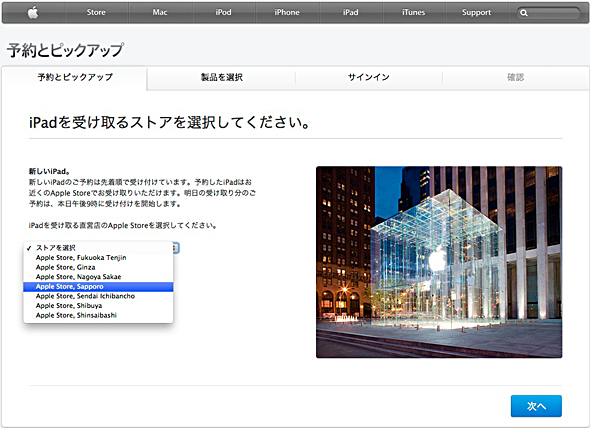Click the blue 次へ button

click(536, 406)
